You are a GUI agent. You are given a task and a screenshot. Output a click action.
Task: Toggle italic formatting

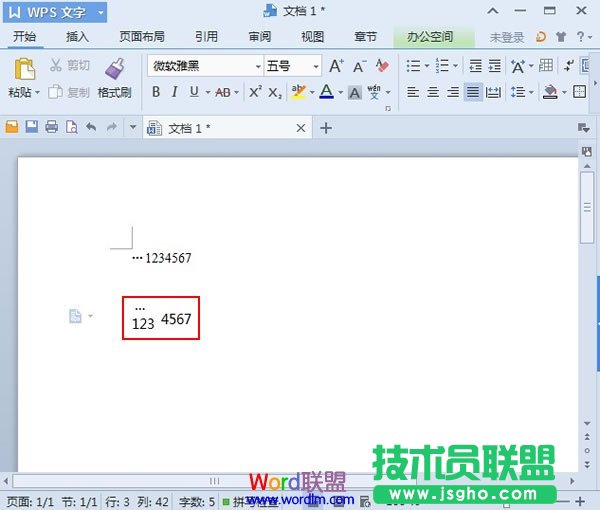(x=174, y=92)
